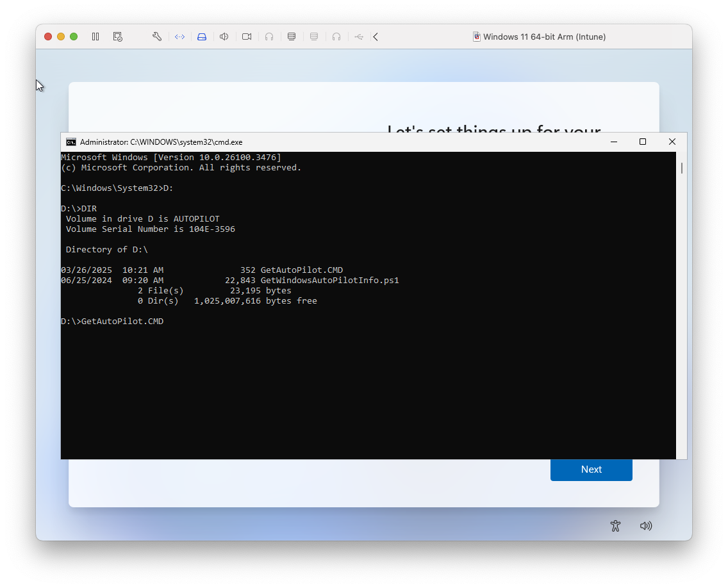The height and width of the screenshot is (588, 728).
Task: Click the setup volume speaker icon
Action: tap(646, 526)
